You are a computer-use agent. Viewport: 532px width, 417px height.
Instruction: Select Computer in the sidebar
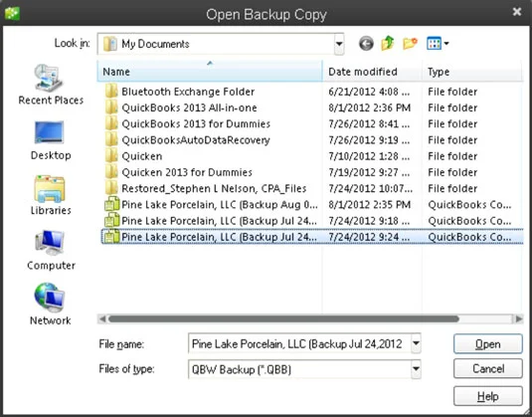pyautogui.click(x=51, y=250)
